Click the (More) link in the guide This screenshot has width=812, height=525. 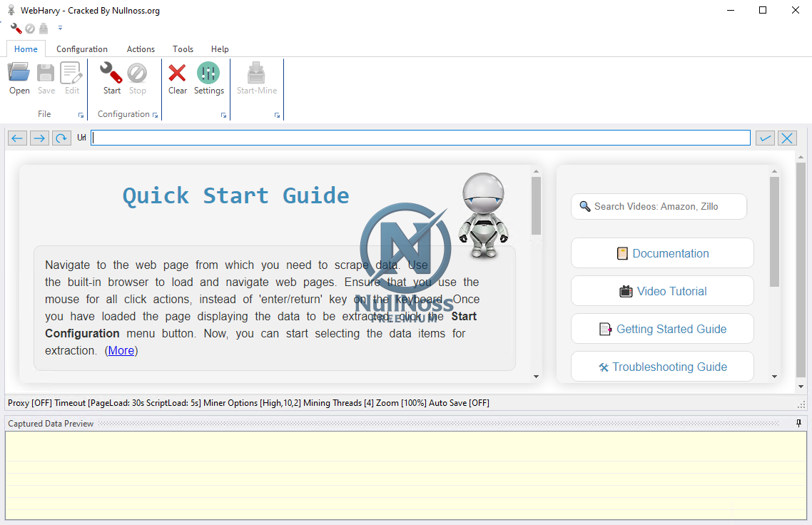(121, 350)
